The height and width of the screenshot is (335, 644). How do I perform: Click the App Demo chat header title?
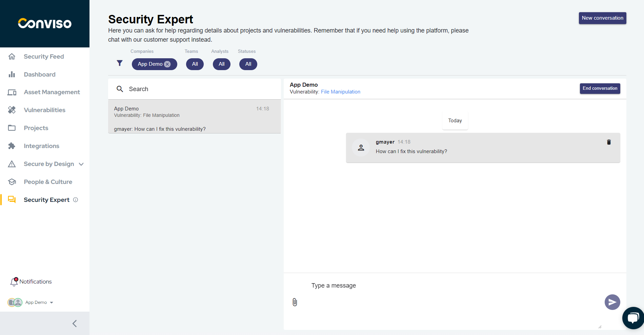[x=304, y=85]
